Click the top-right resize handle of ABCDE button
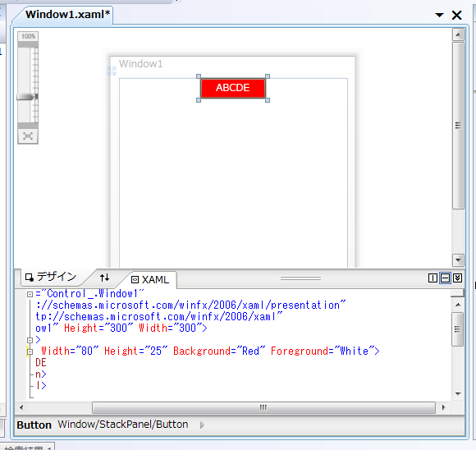The image size is (476, 450). [x=268, y=76]
